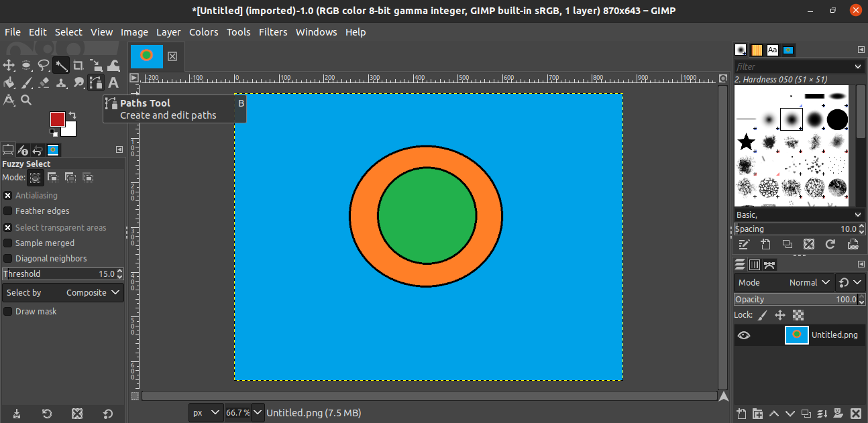Viewport: 868px width, 423px height.
Task: Check the Sample merged option
Action: point(8,243)
